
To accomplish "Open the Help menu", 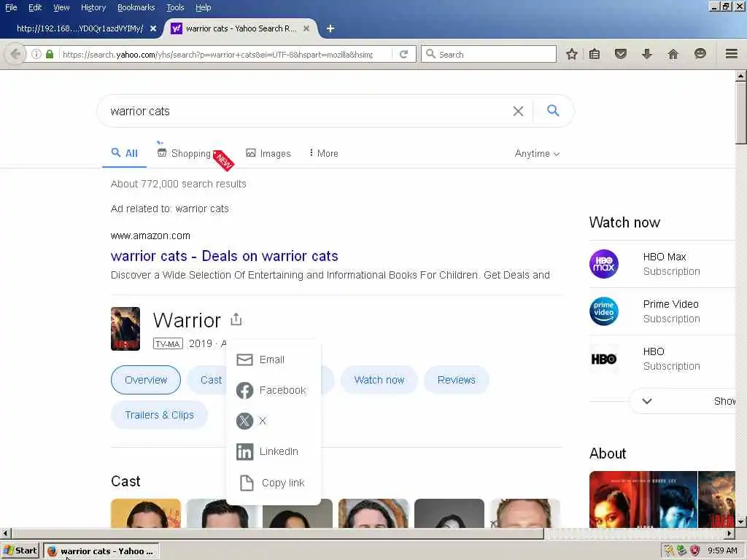I will 203,7.
